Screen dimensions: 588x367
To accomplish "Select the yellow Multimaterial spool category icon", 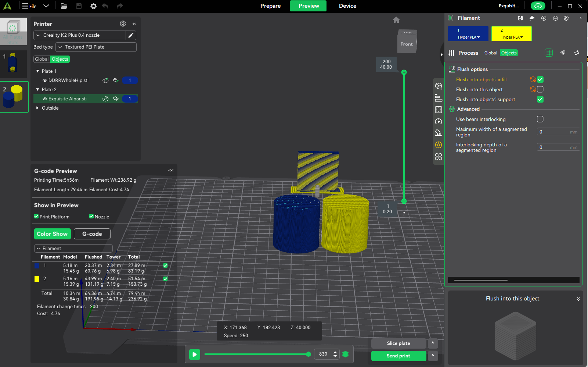I will [439, 145].
